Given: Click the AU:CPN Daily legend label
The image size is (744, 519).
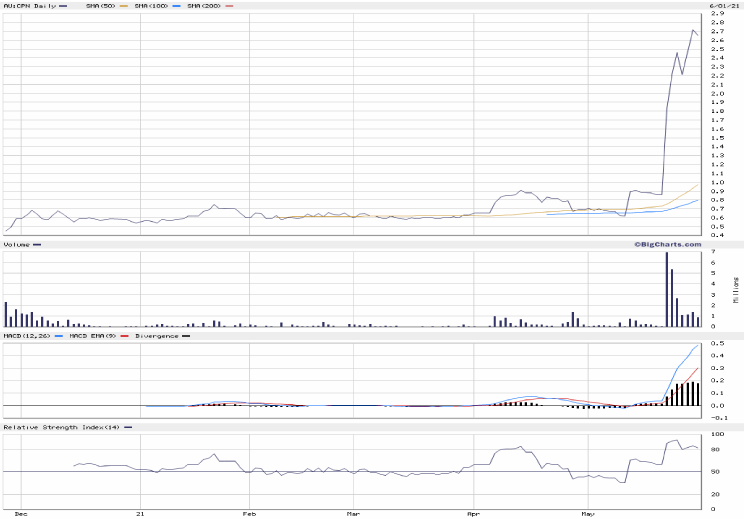Looking at the screenshot, I should pos(28,6).
